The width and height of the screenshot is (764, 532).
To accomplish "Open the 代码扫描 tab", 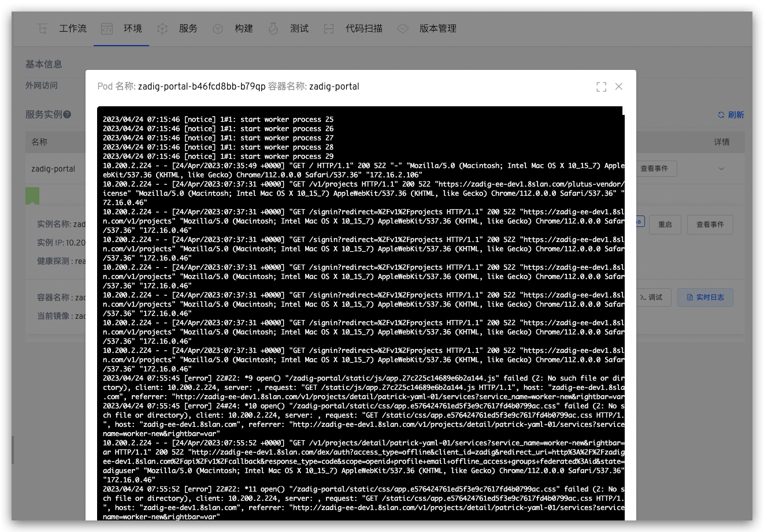I will pos(364,28).
